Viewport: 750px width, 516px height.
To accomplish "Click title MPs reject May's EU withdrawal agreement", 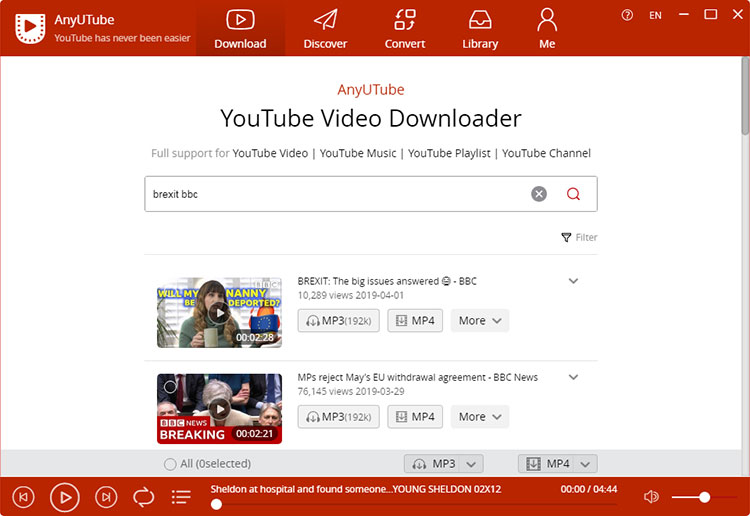I will [418, 377].
